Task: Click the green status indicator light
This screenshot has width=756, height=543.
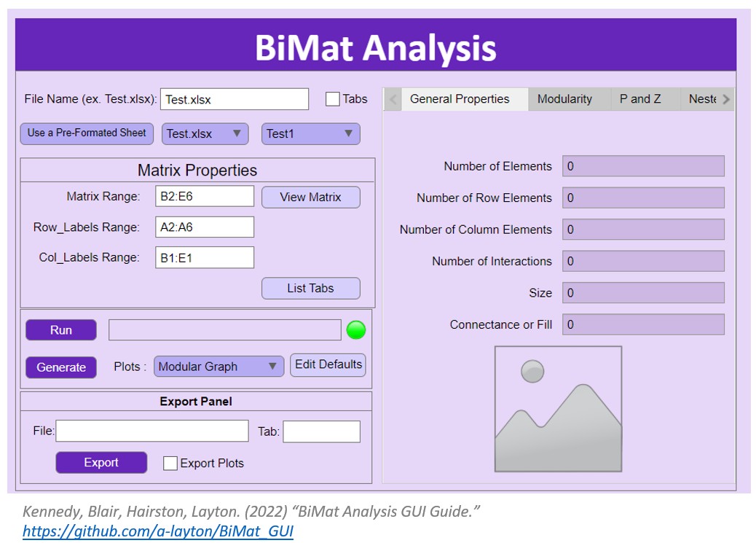Action: click(x=356, y=330)
